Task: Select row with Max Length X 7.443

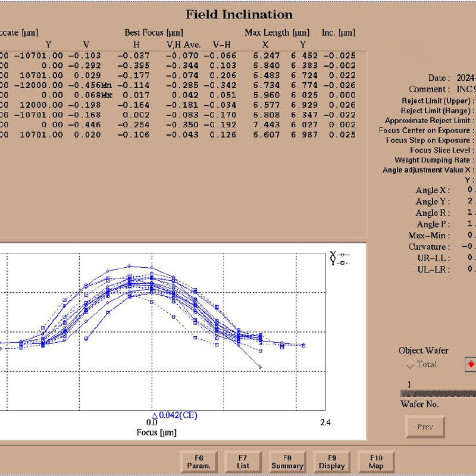Action: coord(178,125)
